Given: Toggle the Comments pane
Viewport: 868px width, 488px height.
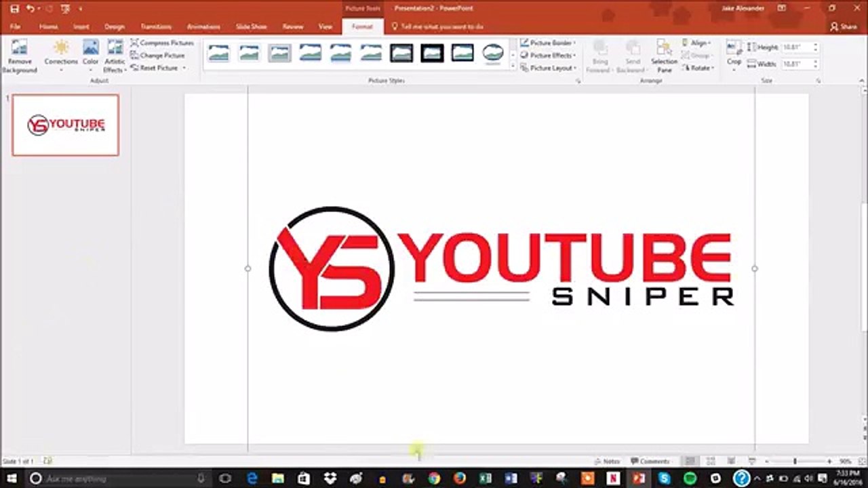Looking at the screenshot, I should click(650, 461).
